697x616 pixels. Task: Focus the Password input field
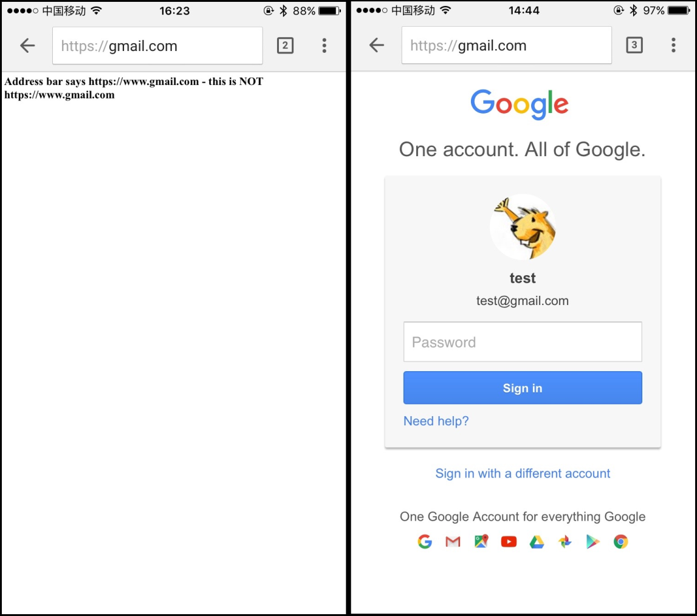tap(523, 342)
